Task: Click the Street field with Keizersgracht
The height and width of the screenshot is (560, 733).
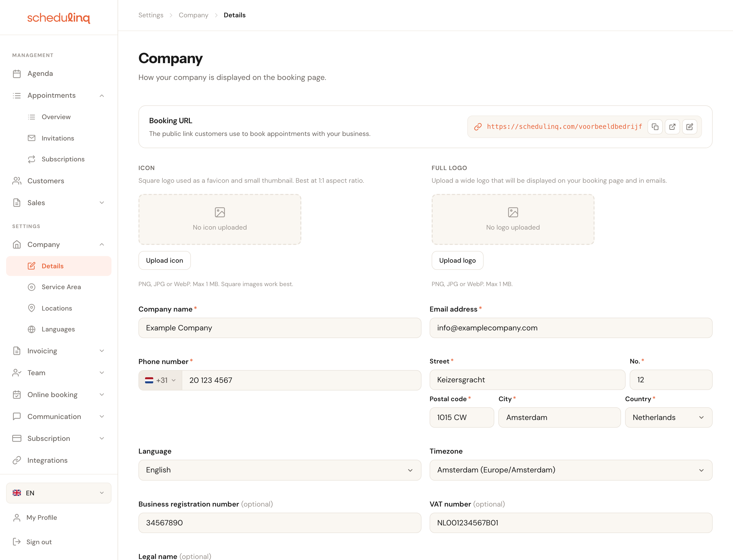Action: [x=527, y=380]
